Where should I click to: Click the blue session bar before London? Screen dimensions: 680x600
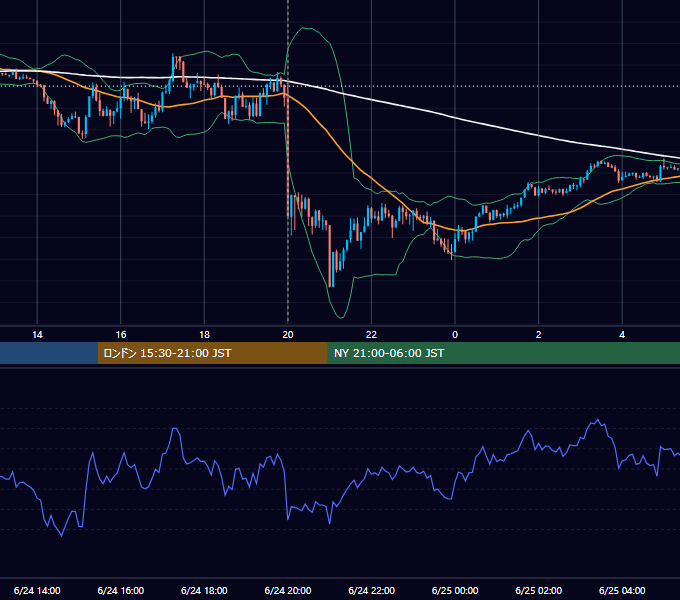tap(49, 353)
